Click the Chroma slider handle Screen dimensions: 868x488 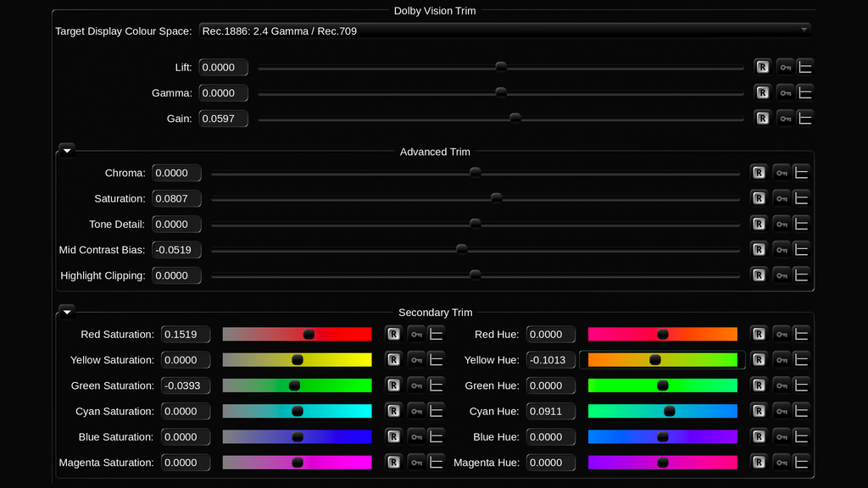[x=476, y=173]
